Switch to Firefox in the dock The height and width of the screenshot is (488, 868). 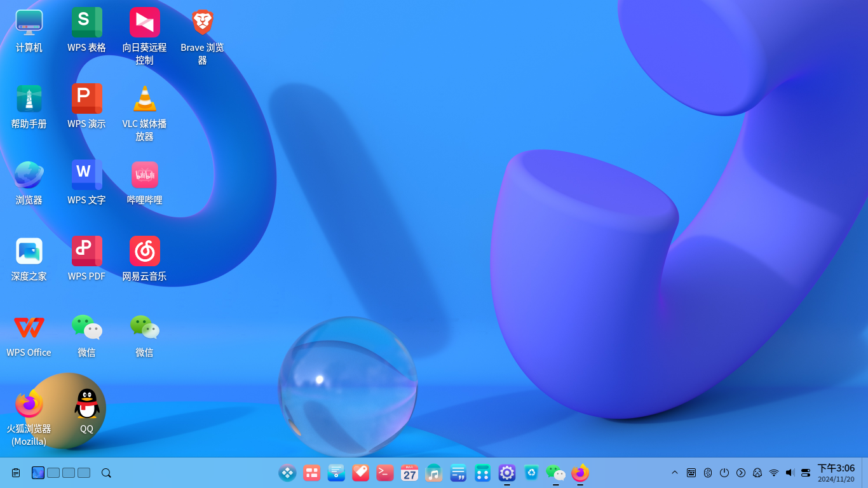580,473
